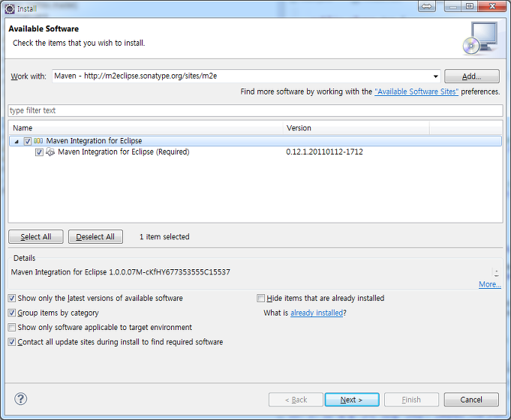Click the Cancel button
The image size is (511, 420).
[x=471, y=400]
